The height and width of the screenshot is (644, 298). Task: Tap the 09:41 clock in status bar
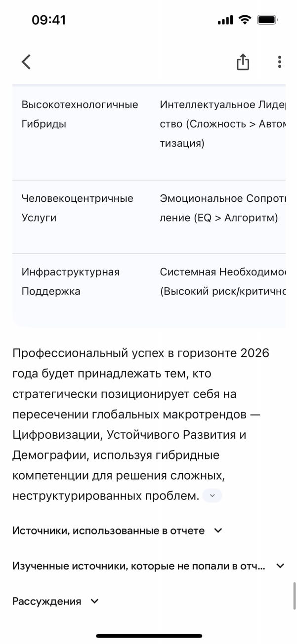pyautogui.click(x=48, y=20)
